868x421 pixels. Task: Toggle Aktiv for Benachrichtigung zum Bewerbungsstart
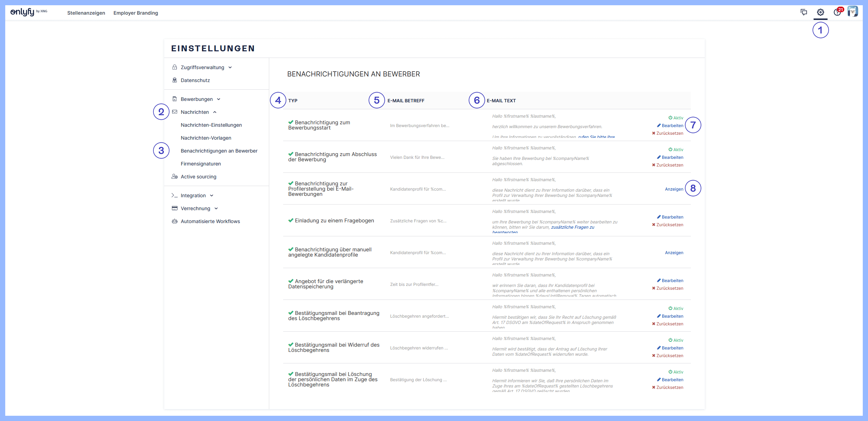pyautogui.click(x=675, y=118)
